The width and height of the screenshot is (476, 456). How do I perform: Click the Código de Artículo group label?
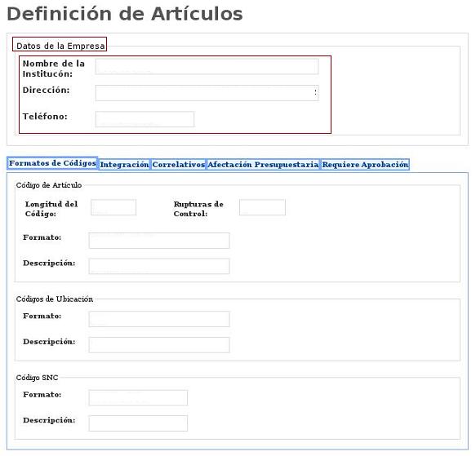49,185
